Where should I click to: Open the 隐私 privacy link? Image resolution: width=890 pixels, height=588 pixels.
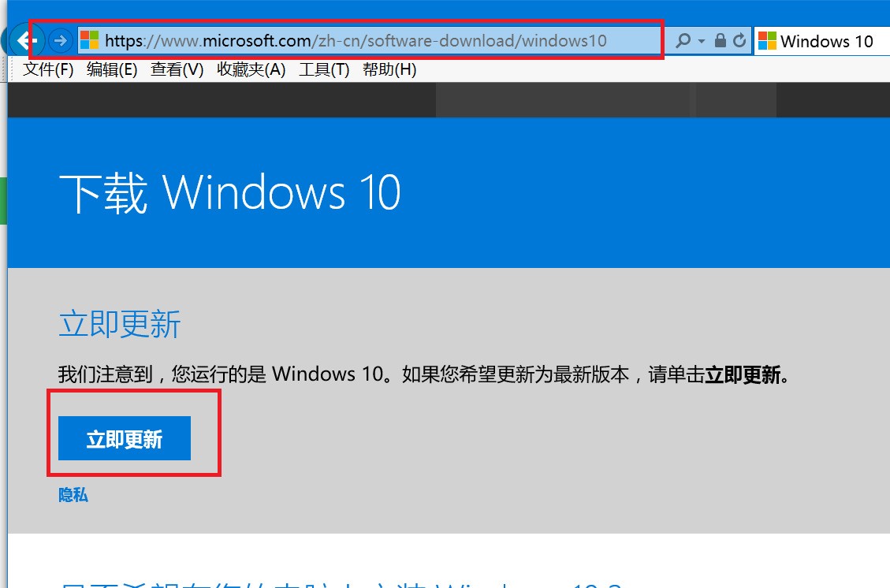coord(73,495)
